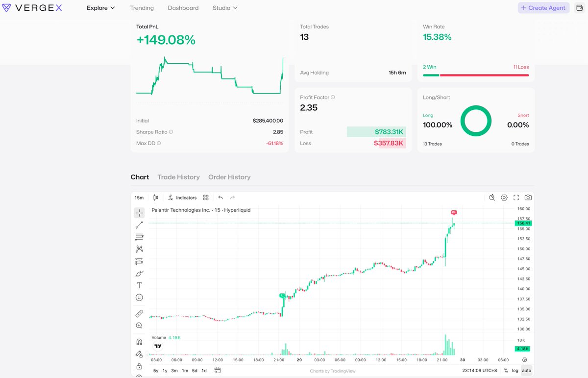This screenshot has width=588, height=378.
Task: Click the TradingView logo on chart
Action: pos(158,346)
